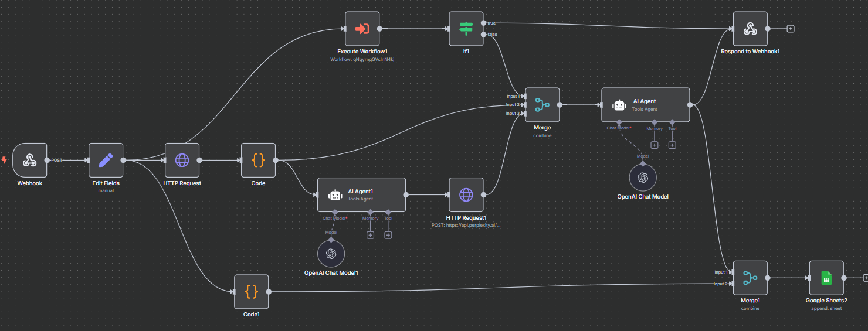
Task: Select the OpenAI Chat Model node
Action: (x=643, y=177)
